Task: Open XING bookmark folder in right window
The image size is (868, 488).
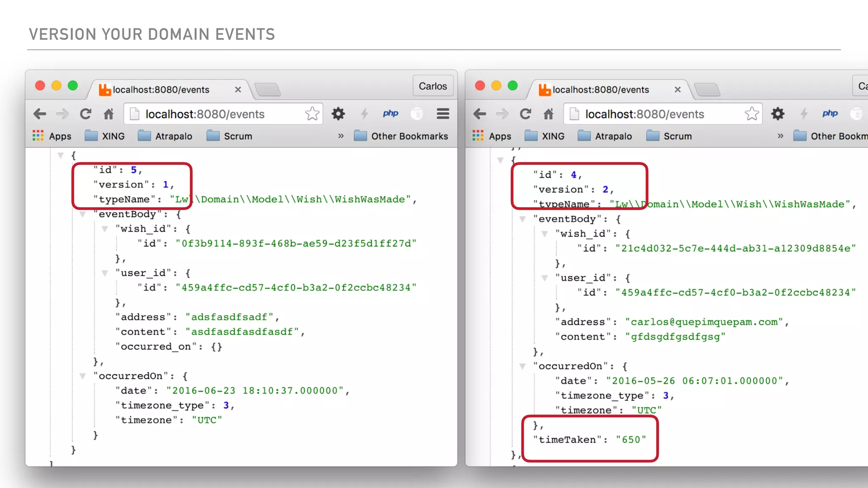Action: tap(545, 136)
